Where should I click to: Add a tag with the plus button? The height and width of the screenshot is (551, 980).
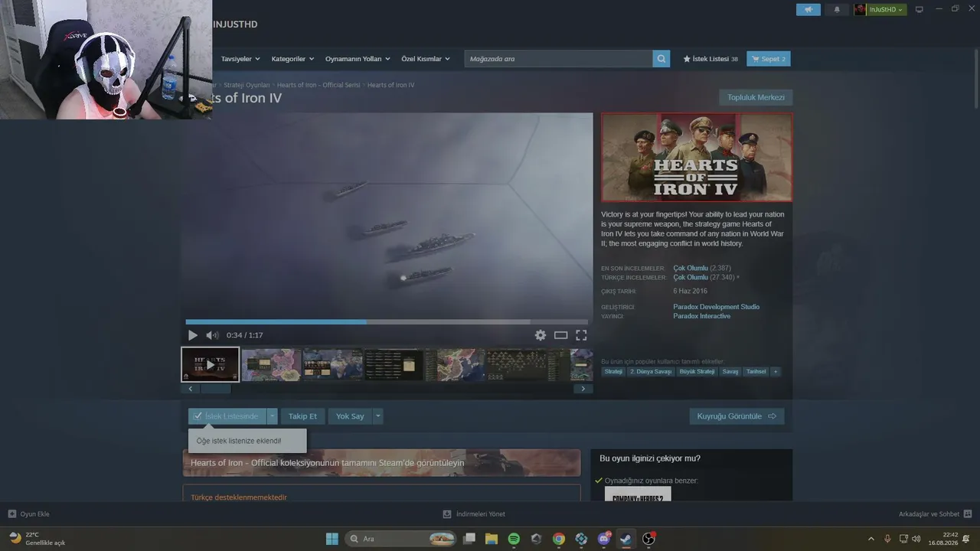click(x=776, y=372)
